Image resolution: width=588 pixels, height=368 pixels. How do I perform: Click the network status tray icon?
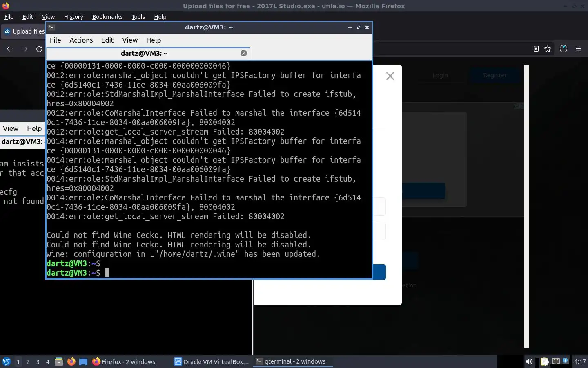pos(556,361)
